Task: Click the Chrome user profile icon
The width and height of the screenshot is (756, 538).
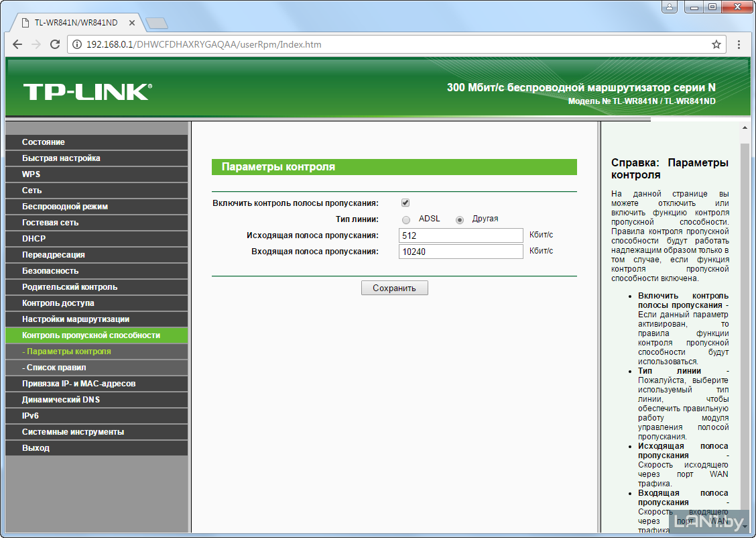Action: click(x=670, y=7)
